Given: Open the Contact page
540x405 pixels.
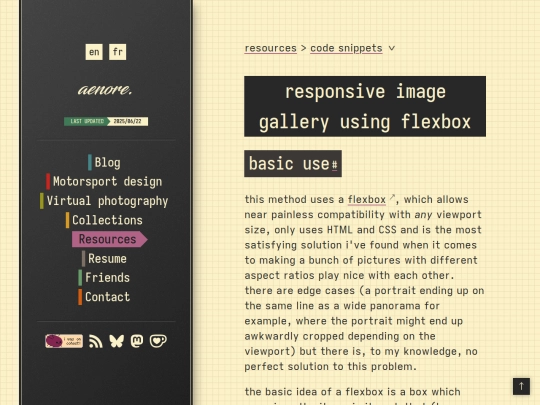Looking at the screenshot, I should click(104, 297).
